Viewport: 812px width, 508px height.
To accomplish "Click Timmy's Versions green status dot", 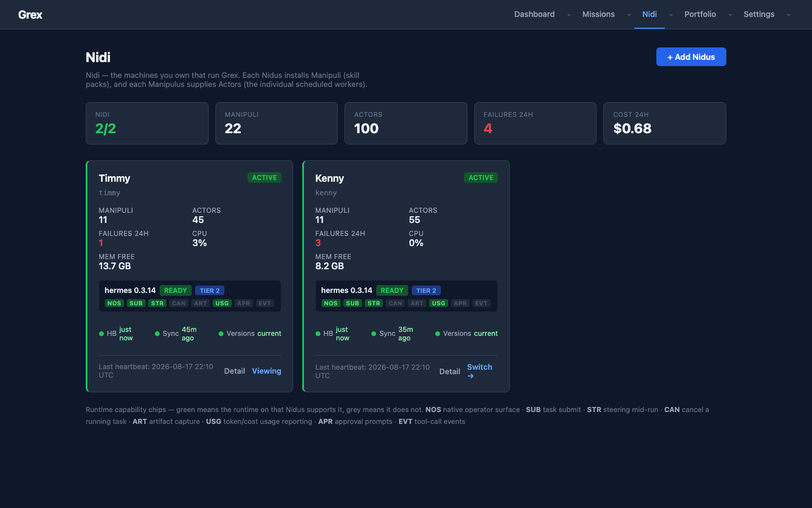I will pos(221,334).
